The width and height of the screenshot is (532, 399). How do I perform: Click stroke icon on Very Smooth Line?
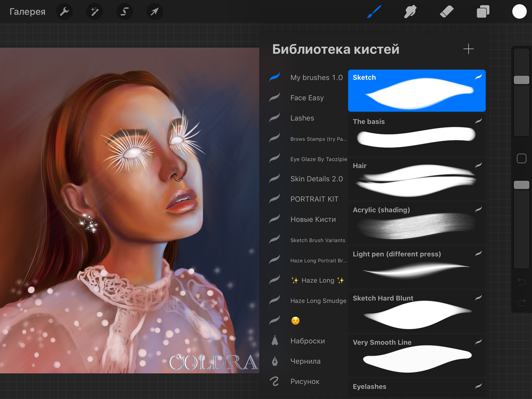(x=479, y=342)
